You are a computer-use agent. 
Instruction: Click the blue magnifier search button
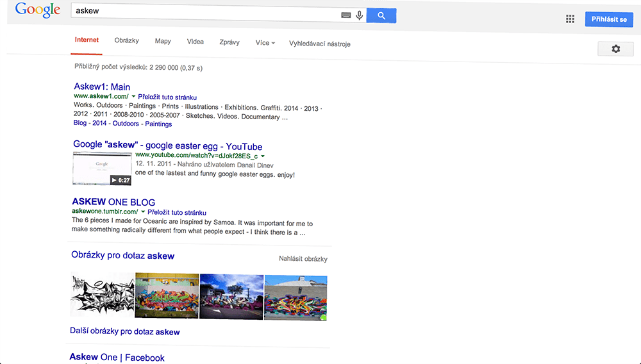381,15
